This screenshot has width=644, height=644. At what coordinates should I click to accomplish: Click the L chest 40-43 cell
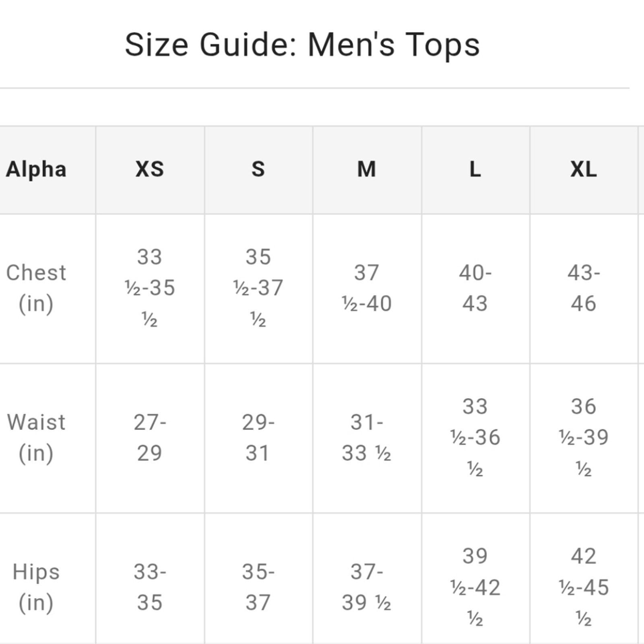pos(476,289)
